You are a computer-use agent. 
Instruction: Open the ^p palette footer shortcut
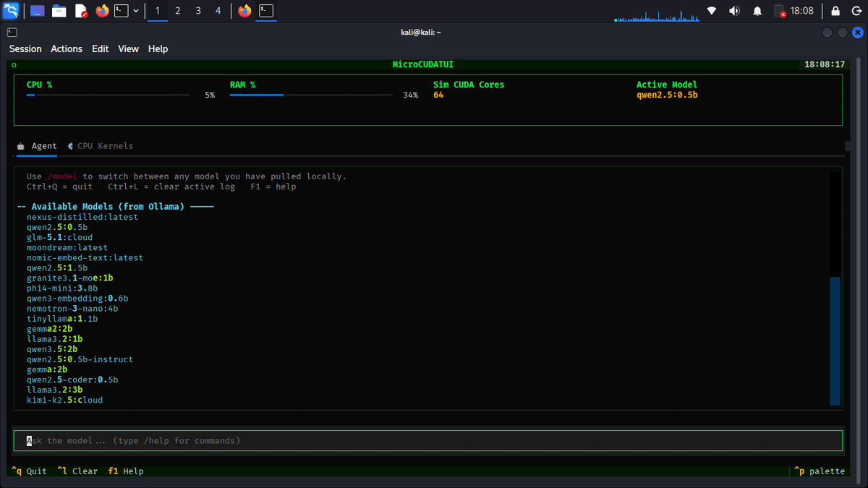point(820,471)
